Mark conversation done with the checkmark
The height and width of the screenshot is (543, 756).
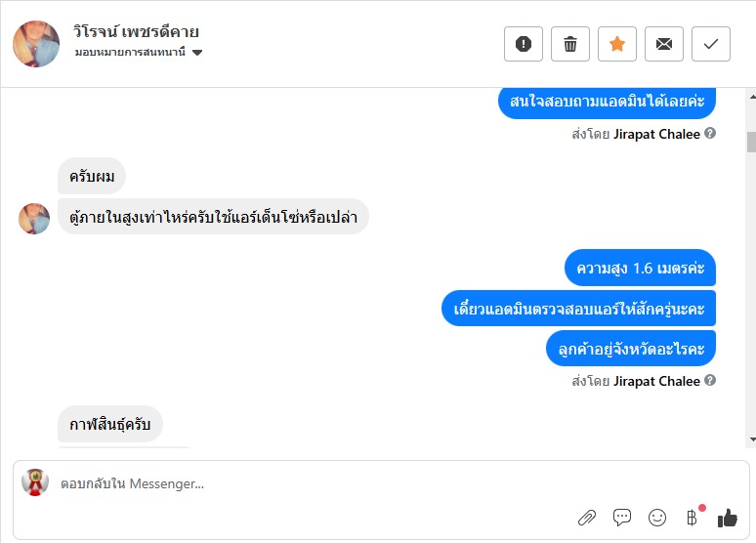click(711, 44)
